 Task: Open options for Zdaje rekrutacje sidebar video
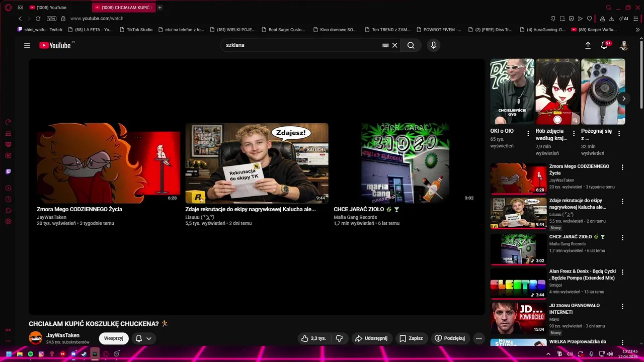pos(622,201)
